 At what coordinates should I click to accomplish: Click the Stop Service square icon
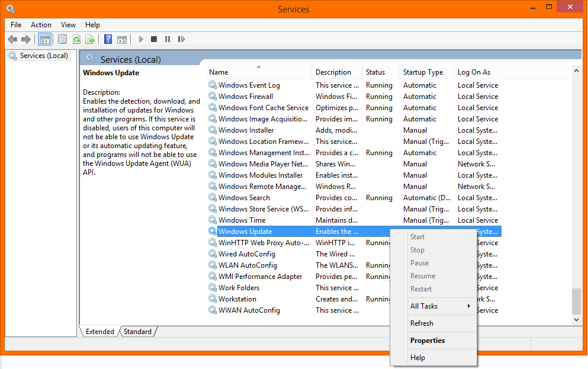(154, 40)
